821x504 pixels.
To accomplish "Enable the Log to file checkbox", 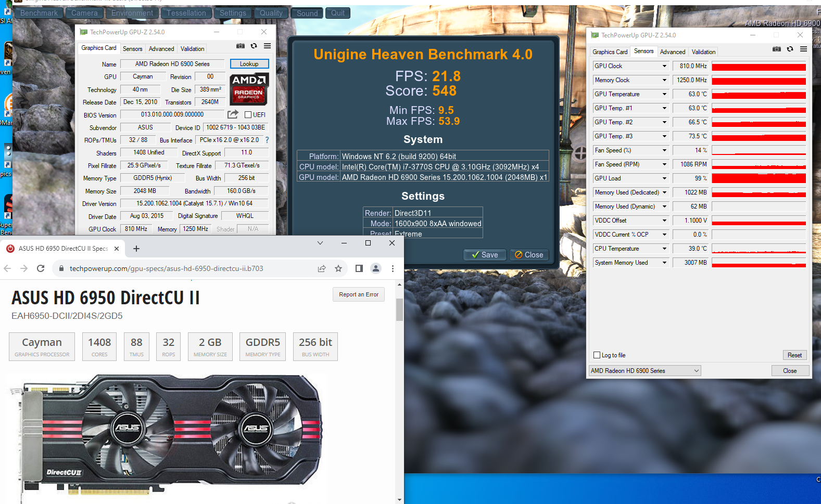I will [597, 355].
